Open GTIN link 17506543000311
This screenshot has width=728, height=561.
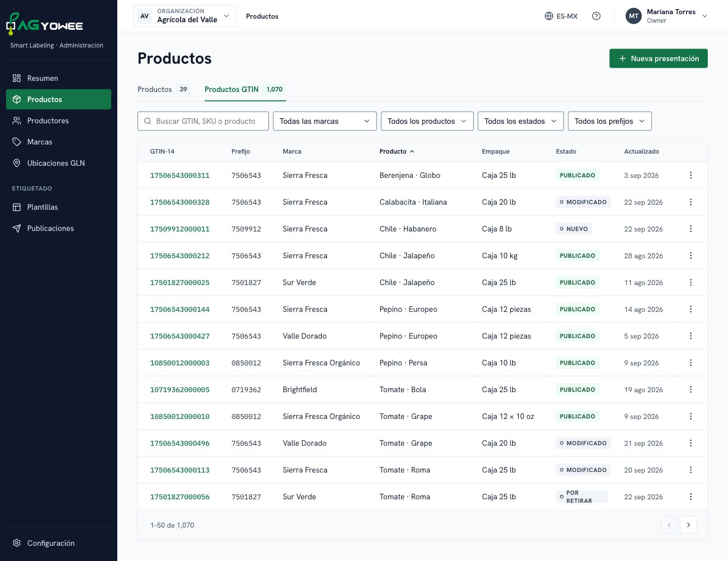coord(180,175)
